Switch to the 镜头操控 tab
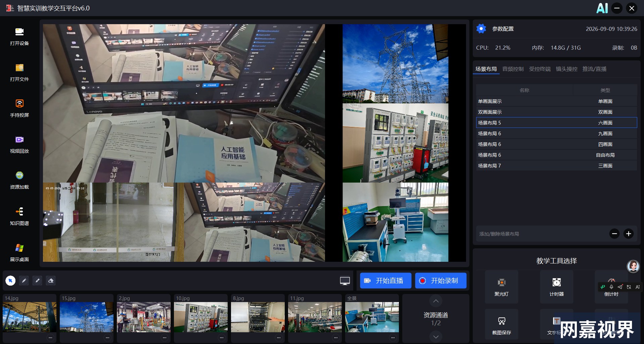This screenshot has width=644, height=344. click(566, 69)
